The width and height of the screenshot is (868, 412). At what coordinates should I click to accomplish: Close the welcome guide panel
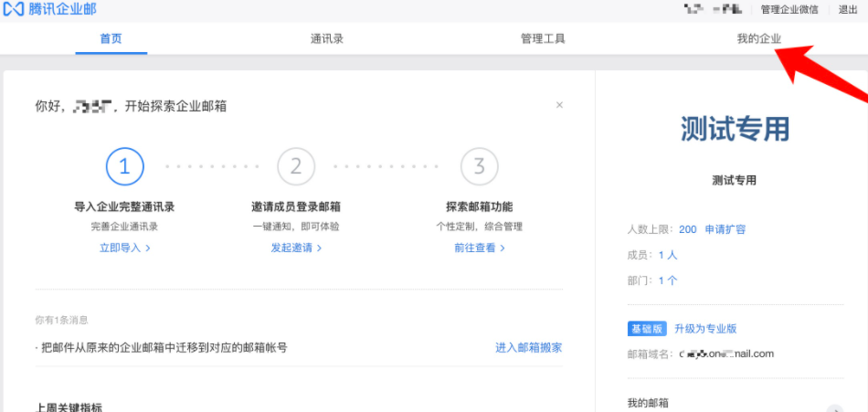click(x=559, y=105)
